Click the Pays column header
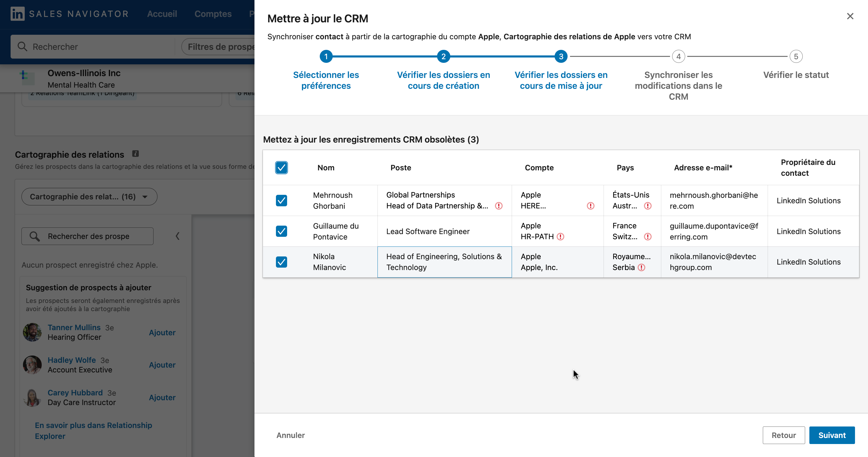This screenshot has height=457, width=868. click(x=625, y=168)
